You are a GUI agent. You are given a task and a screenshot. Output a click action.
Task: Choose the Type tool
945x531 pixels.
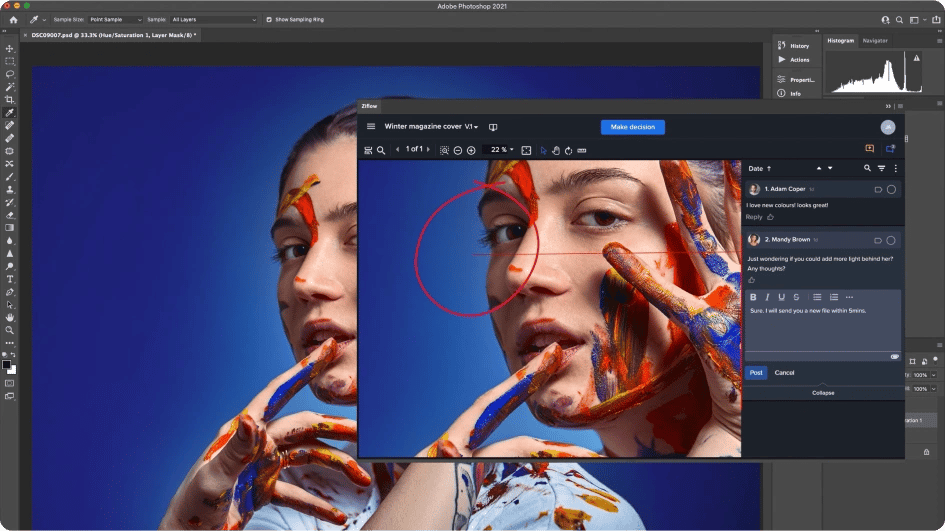click(10, 279)
